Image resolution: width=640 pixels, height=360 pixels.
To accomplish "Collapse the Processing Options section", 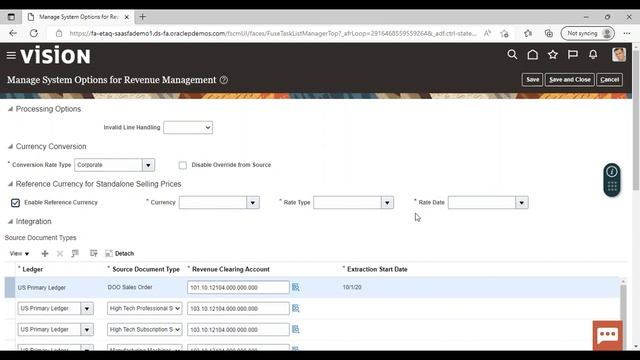I will coord(10,109).
